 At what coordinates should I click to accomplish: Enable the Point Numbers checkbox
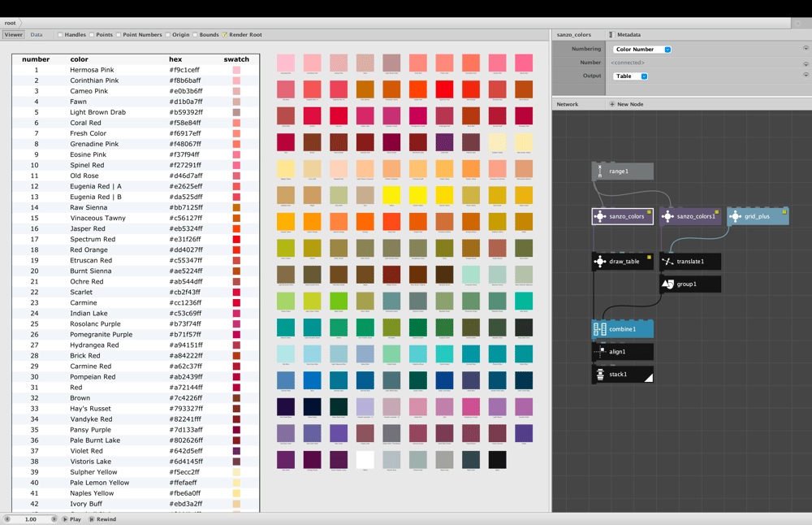tap(119, 35)
